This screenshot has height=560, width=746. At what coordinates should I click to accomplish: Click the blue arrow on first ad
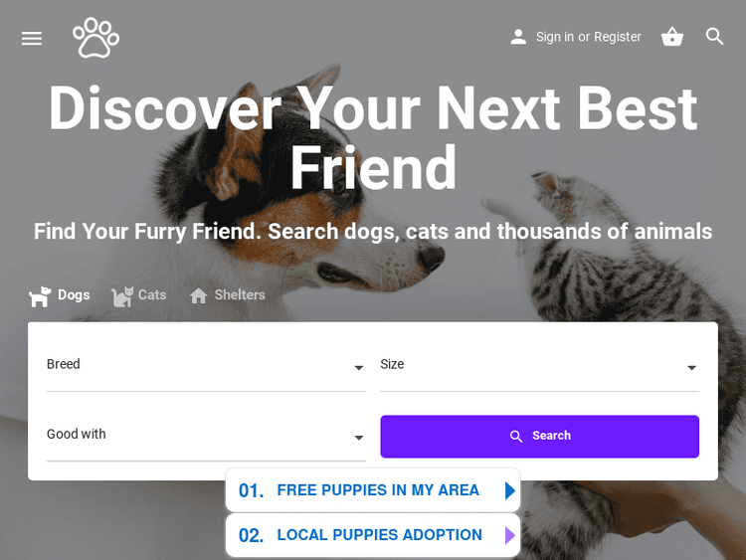[x=510, y=490]
